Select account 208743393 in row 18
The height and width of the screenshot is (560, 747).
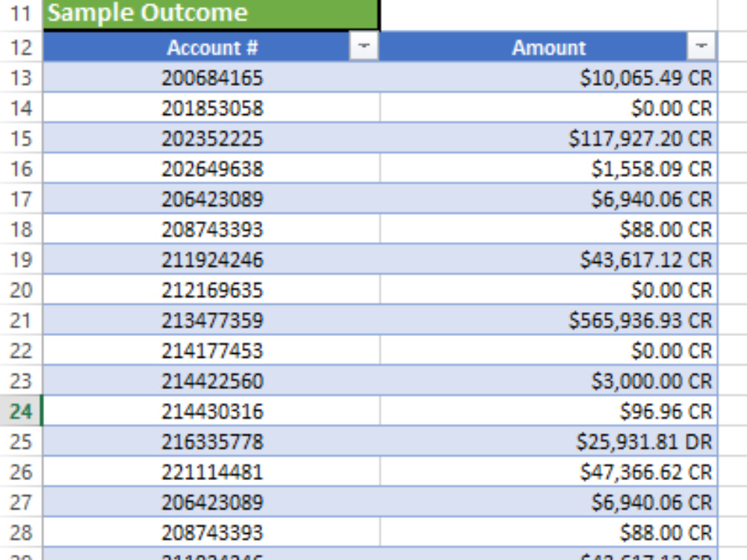point(211,229)
